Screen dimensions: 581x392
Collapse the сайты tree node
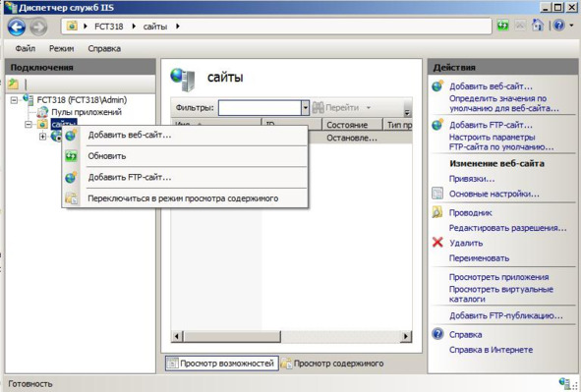coord(29,125)
